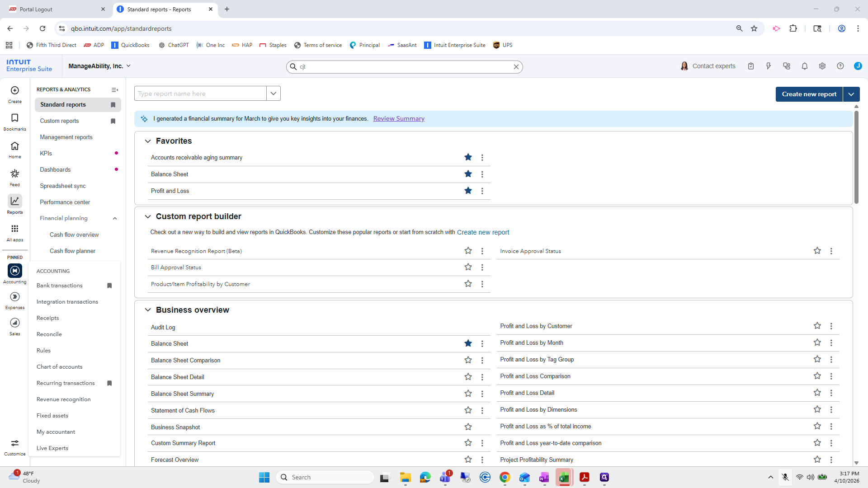Screen dimensions: 868x488
Task: Open the settings gear icon
Action: pyautogui.click(x=822, y=66)
